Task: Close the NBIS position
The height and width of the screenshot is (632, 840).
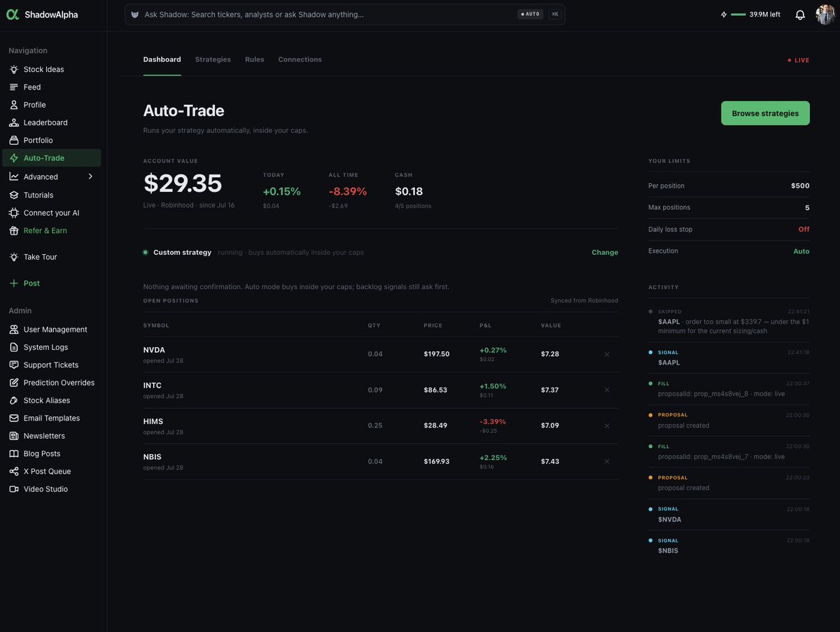Action: tap(607, 461)
